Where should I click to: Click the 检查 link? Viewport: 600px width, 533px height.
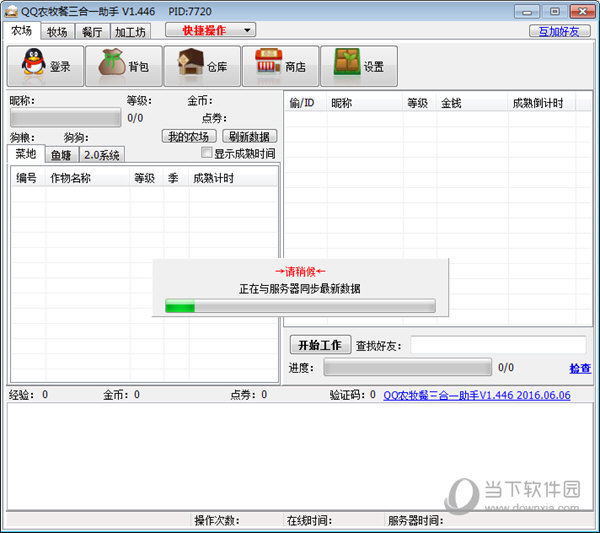coord(580,368)
